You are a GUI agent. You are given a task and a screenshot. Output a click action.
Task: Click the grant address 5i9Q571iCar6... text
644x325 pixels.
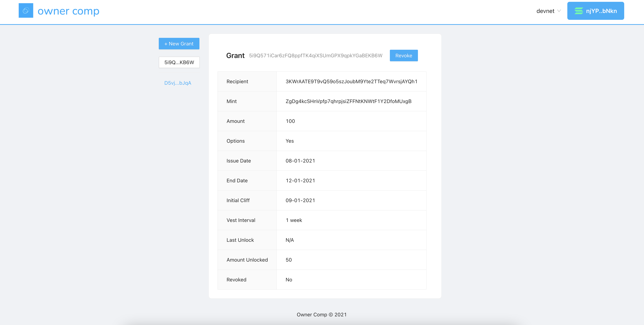point(316,55)
